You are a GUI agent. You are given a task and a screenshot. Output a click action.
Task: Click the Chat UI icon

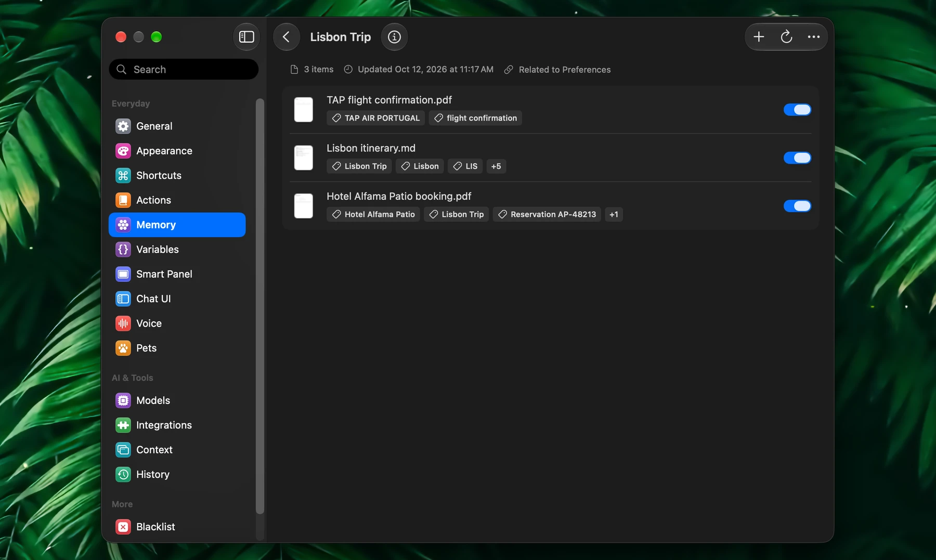[x=123, y=299]
